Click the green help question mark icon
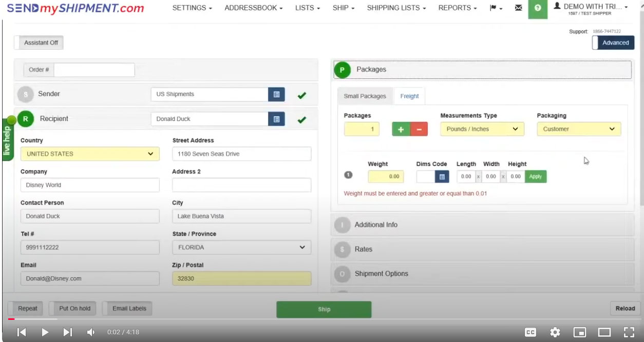The image size is (644, 342). coord(538,9)
